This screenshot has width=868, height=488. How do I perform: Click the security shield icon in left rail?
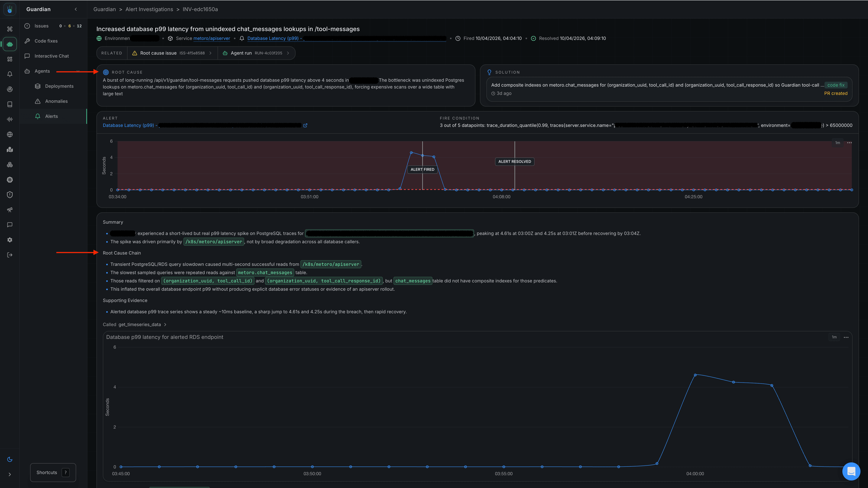tap(9, 194)
